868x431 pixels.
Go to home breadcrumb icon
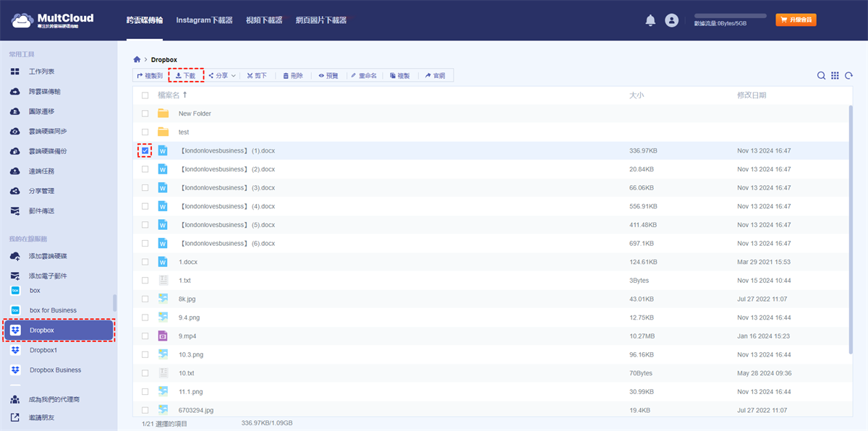click(x=137, y=59)
